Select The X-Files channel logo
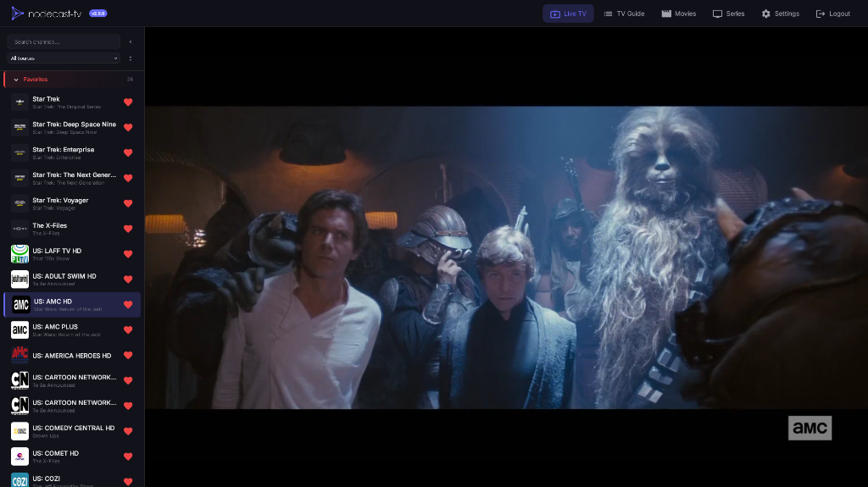868x487 pixels. click(20, 229)
